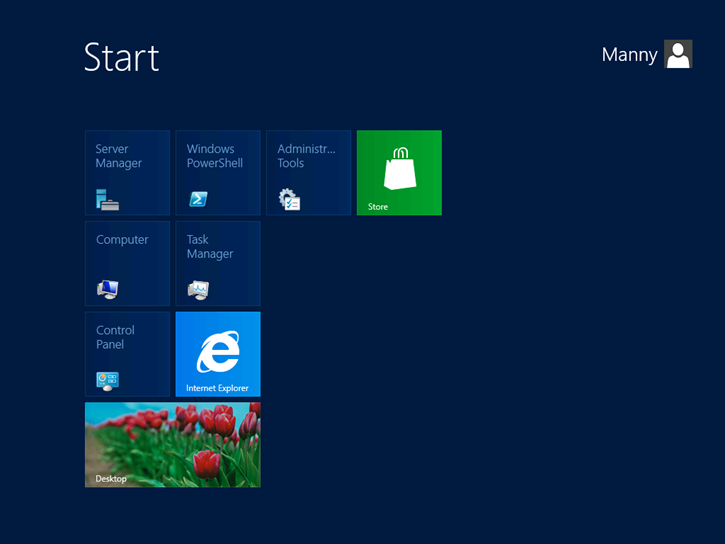Click the user avatar picture beside Manny

point(678,54)
